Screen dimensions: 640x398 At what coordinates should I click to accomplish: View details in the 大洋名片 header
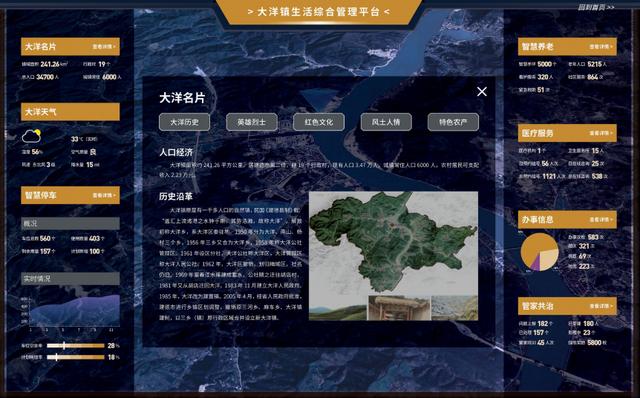104,47
